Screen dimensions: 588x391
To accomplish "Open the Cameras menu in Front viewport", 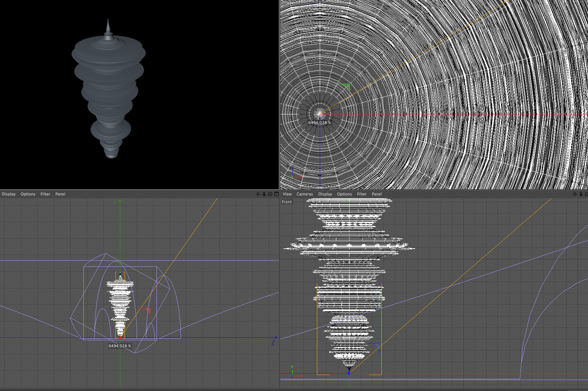I will tap(305, 194).
